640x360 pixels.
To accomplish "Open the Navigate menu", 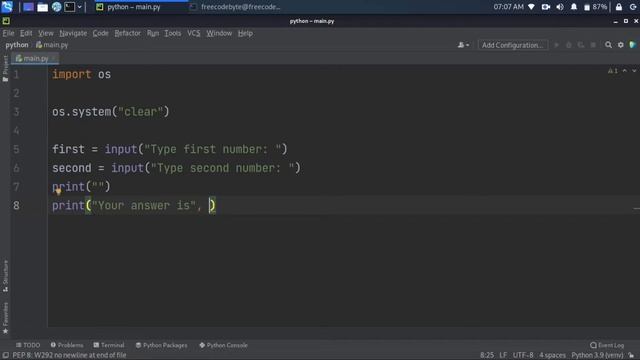I will (x=73, y=33).
